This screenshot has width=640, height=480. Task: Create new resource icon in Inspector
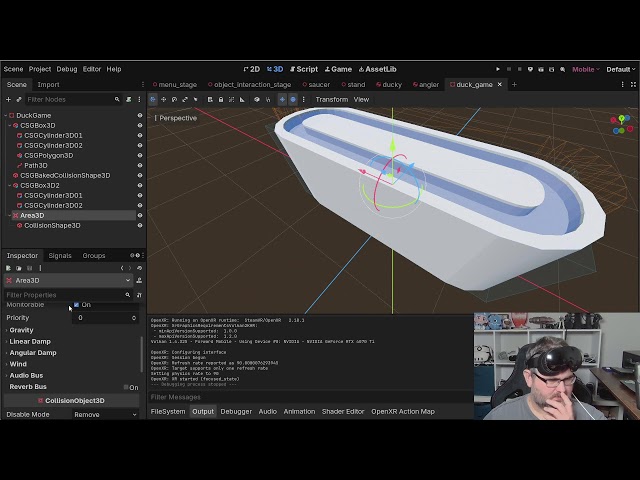point(8,268)
